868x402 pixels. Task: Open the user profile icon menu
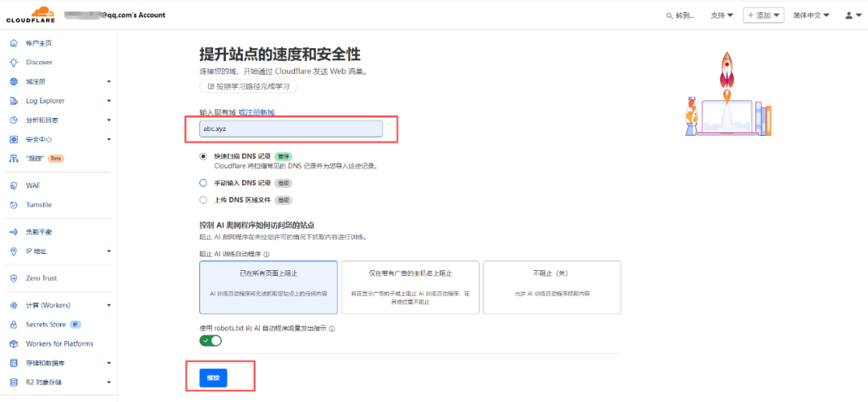pos(853,15)
